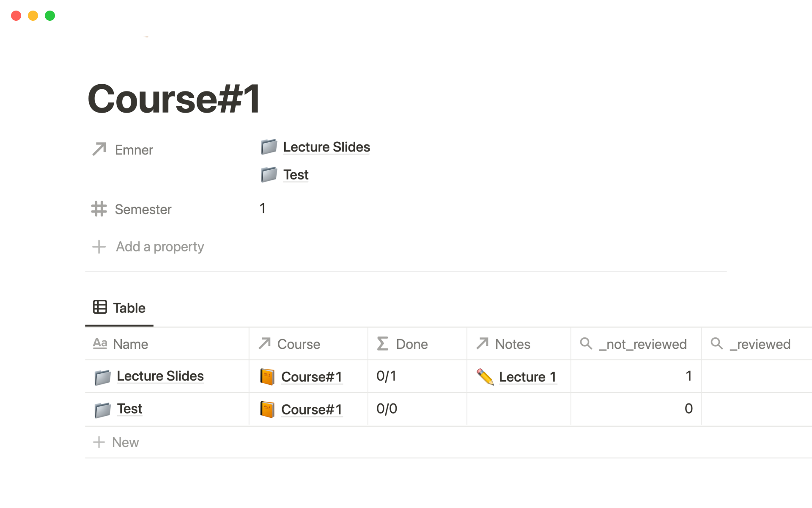The width and height of the screenshot is (812, 508).
Task: Open the _reviewed rollup column header
Action: tap(760, 344)
